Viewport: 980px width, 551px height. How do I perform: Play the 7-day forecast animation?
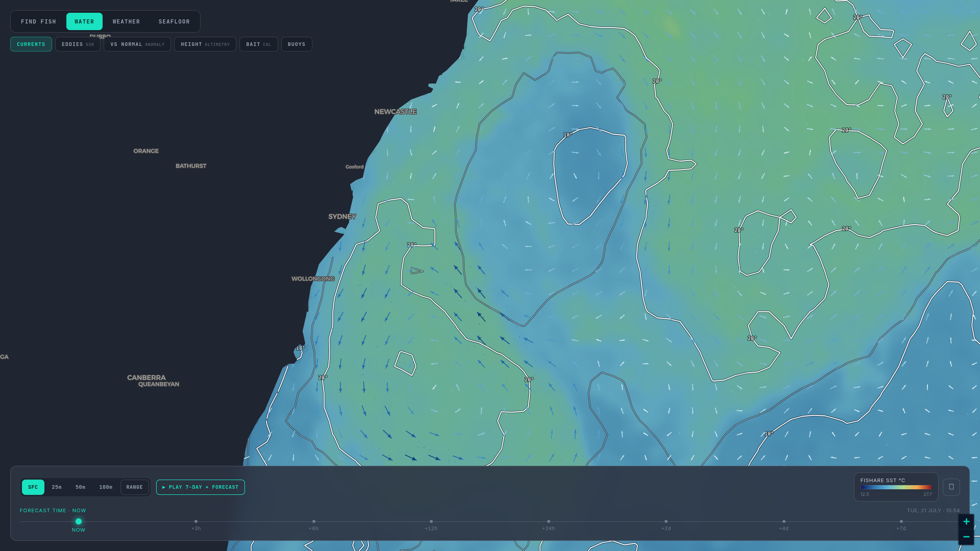coord(201,487)
